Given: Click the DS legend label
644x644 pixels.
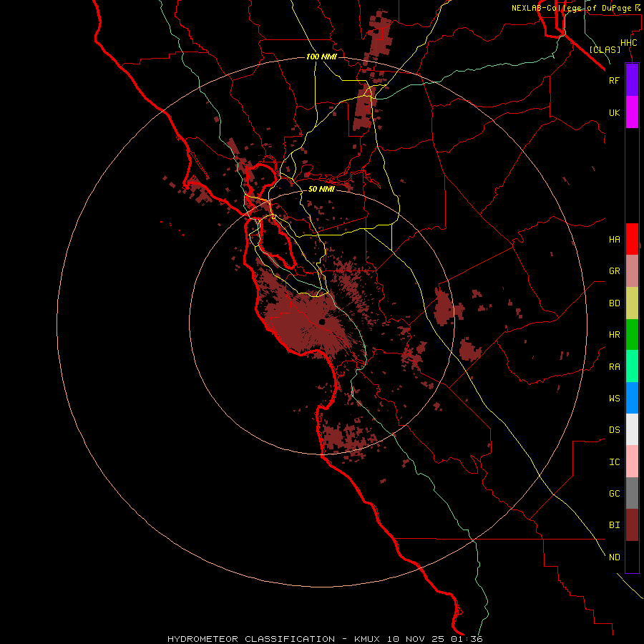Looking at the screenshot, I should pos(614,430).
